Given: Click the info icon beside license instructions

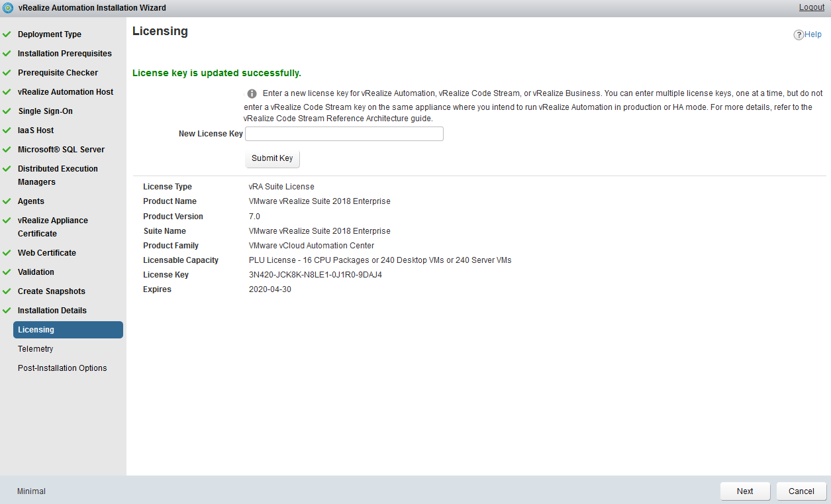Looking at the screenshot, I should 252,94.
